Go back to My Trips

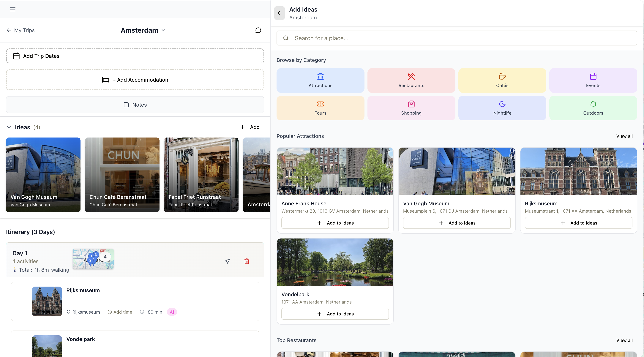click(x=21, y=30)
